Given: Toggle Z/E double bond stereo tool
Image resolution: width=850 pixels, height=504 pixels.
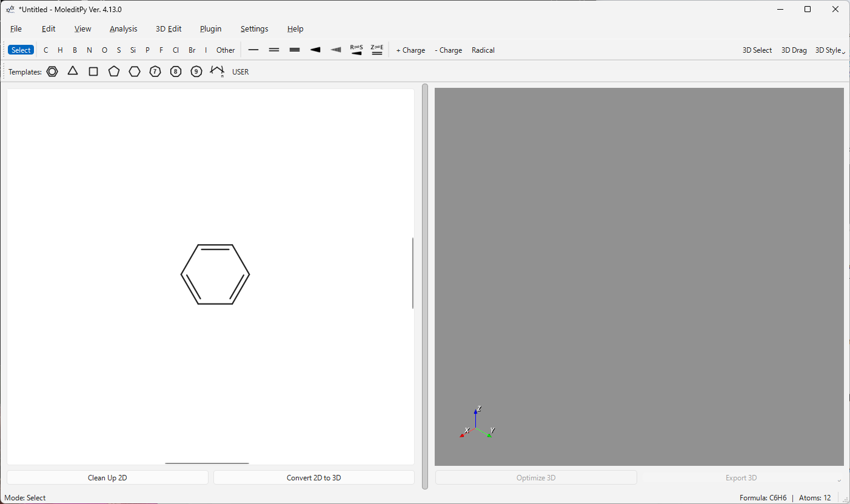Looking at the screenshot, I should 377,50.
